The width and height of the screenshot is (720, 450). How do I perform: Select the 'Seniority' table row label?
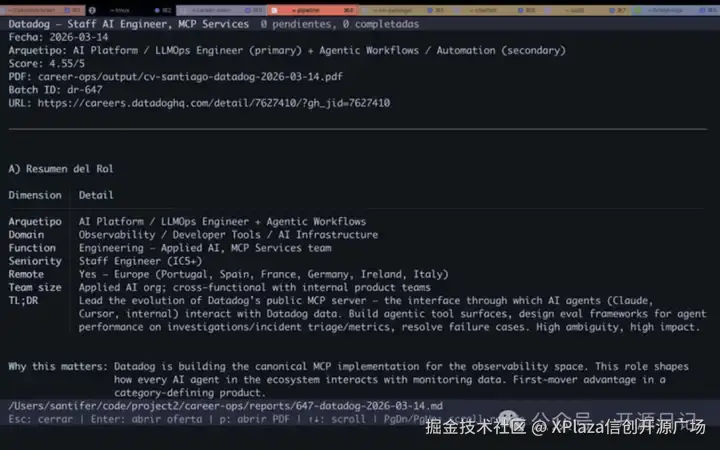coord(35,261)
